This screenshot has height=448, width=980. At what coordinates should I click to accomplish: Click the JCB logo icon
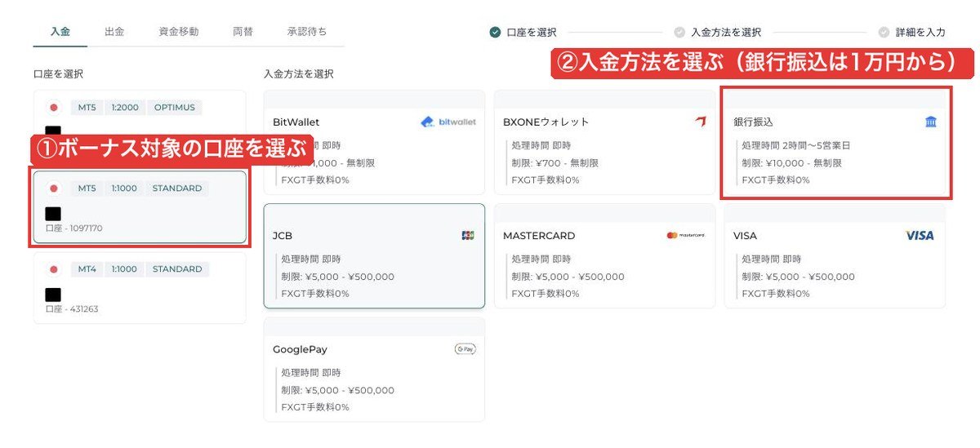coord(468,235)
